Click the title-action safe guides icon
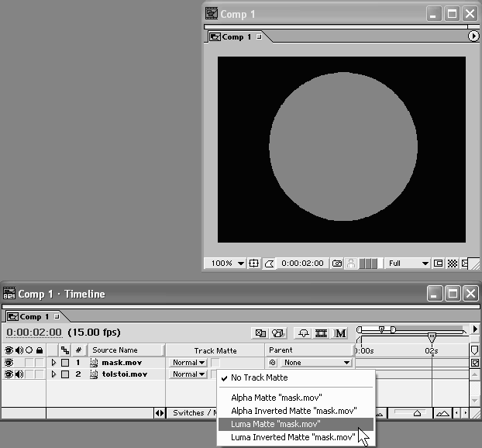 coord(253,264)
